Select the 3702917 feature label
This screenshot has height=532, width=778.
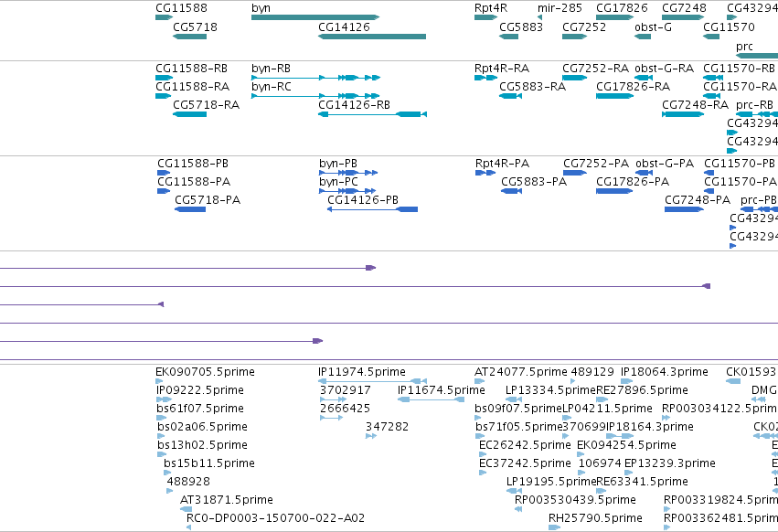pyautogui.click(x=345, y=390)
